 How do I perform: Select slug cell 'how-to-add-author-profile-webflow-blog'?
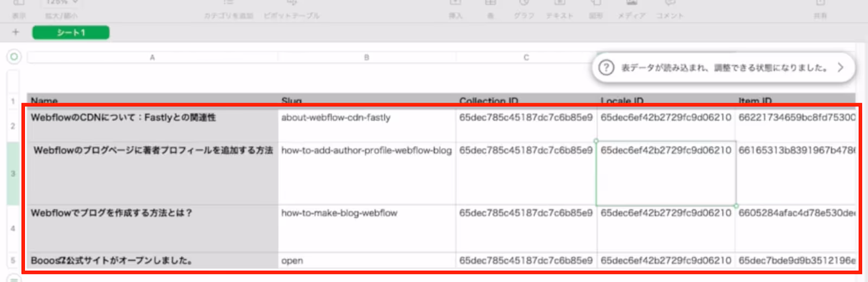tap(367, 173)
